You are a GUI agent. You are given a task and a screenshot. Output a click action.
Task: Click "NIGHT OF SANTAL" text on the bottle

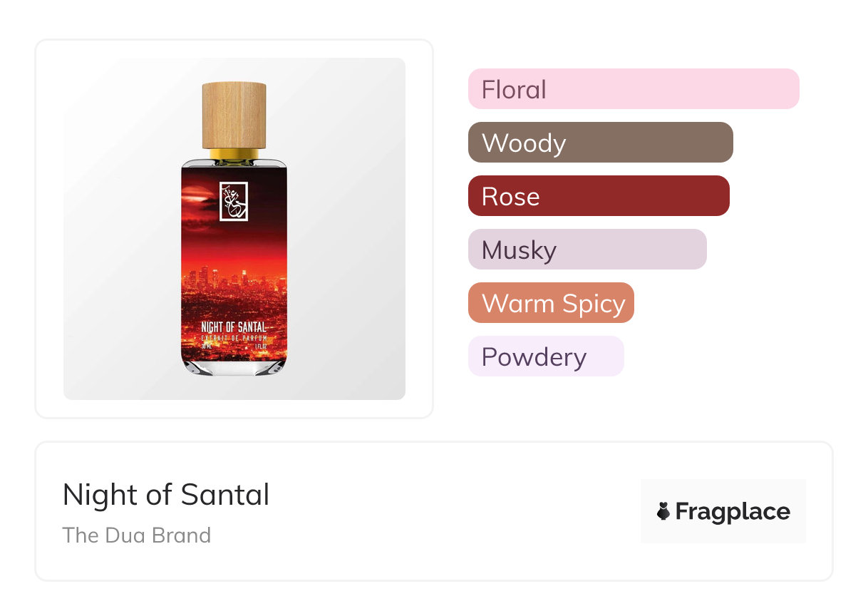[x=234, y=327]
